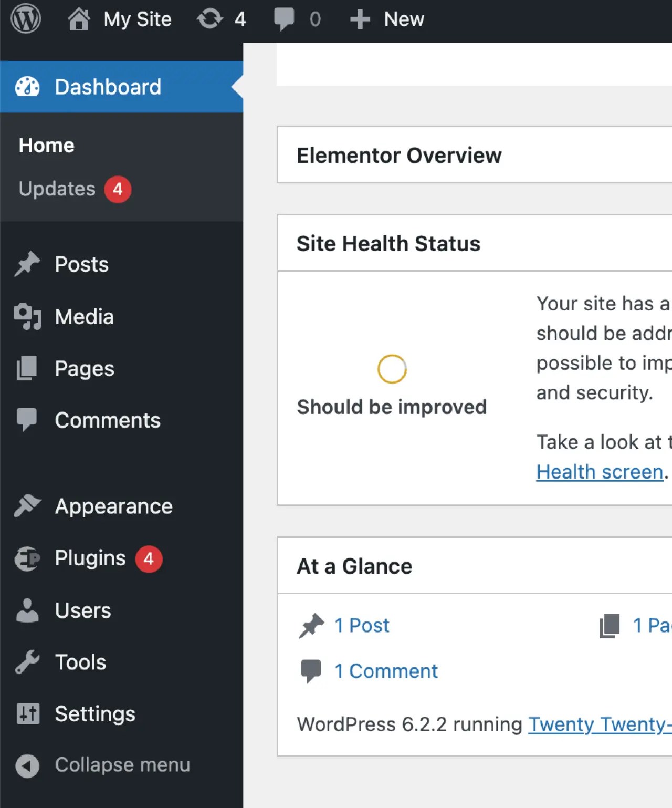Viewport: 672px width, 808px height.
Task: Click the Users person icon
Action: click(27, 610)
